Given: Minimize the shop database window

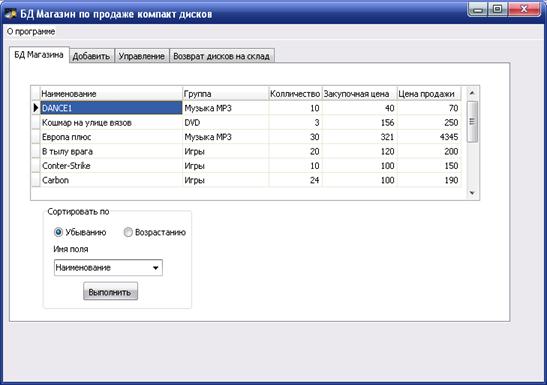Looking at the screenshot, I should pyautogui.click(x=478, y=10).
